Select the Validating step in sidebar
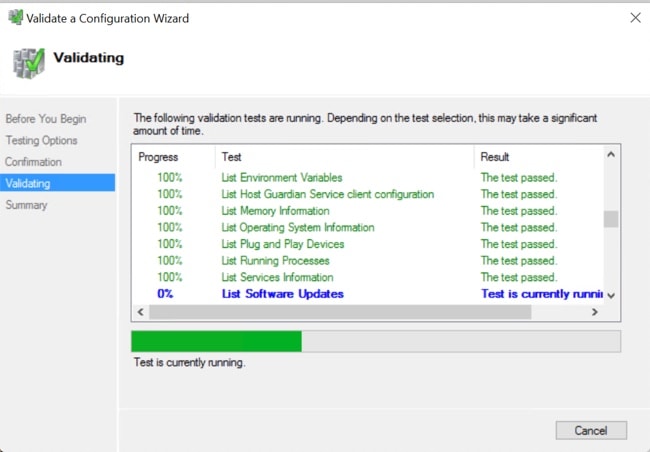Image resolution: width=650 pixels, height=452 pixels. (58, 183)
